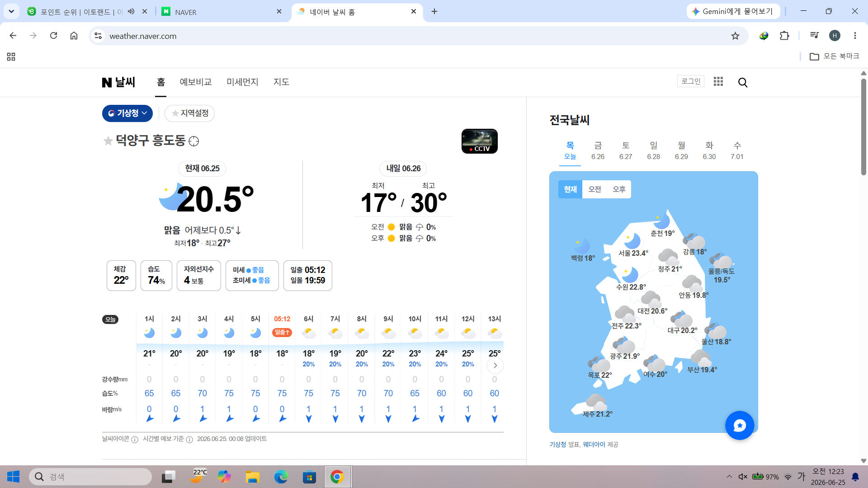The width and height of the screenshot is (868, 488).
Task: Open 모든 북마크 folder
Action: click(835, 56)
